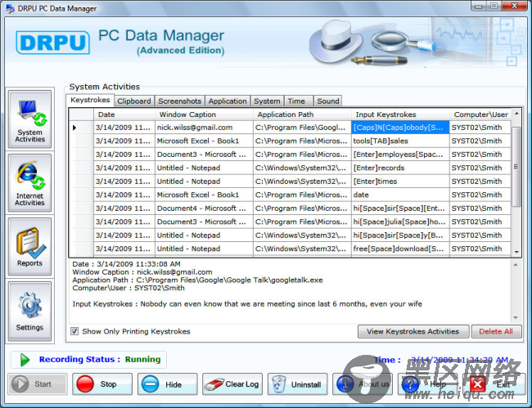Switch to the Screenshots tab
532x408 pixels.
point(179,101)
